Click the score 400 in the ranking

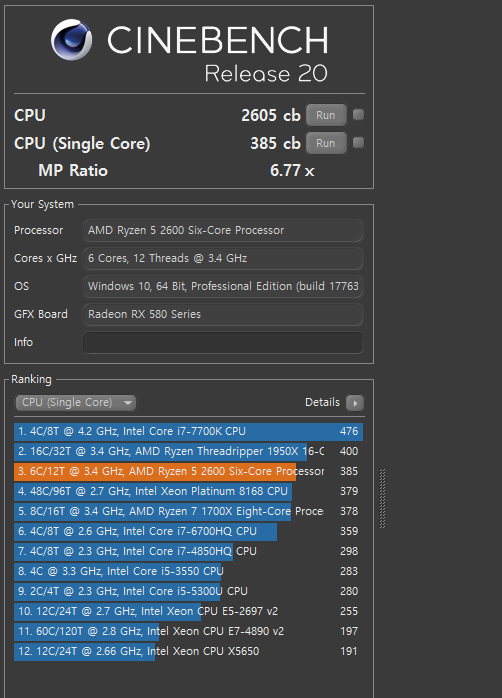[x=349, y=451]
